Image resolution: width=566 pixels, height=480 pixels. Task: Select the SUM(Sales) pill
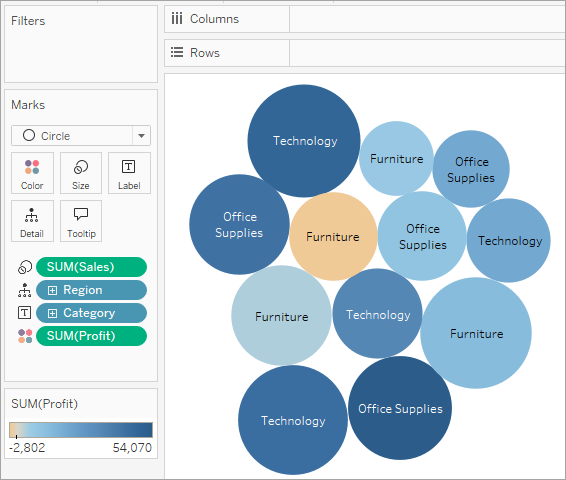[91, 267]
